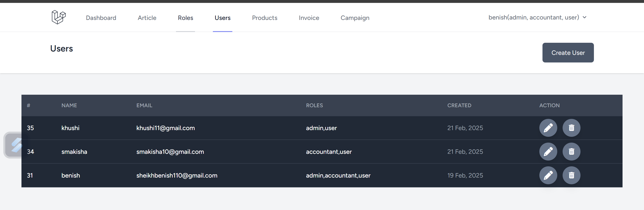
Task: Open the Products nav tab
Action: (265, 18)
